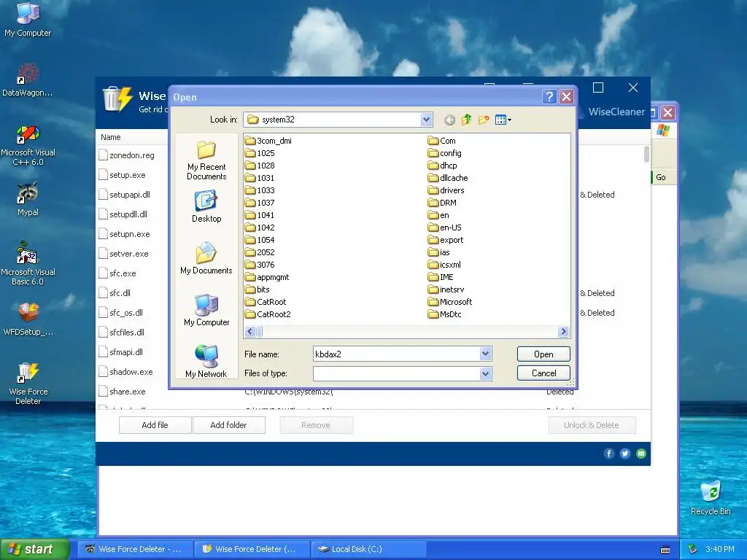Create a new folder in system32
The image size is (747, 560).
coord(484,120)
